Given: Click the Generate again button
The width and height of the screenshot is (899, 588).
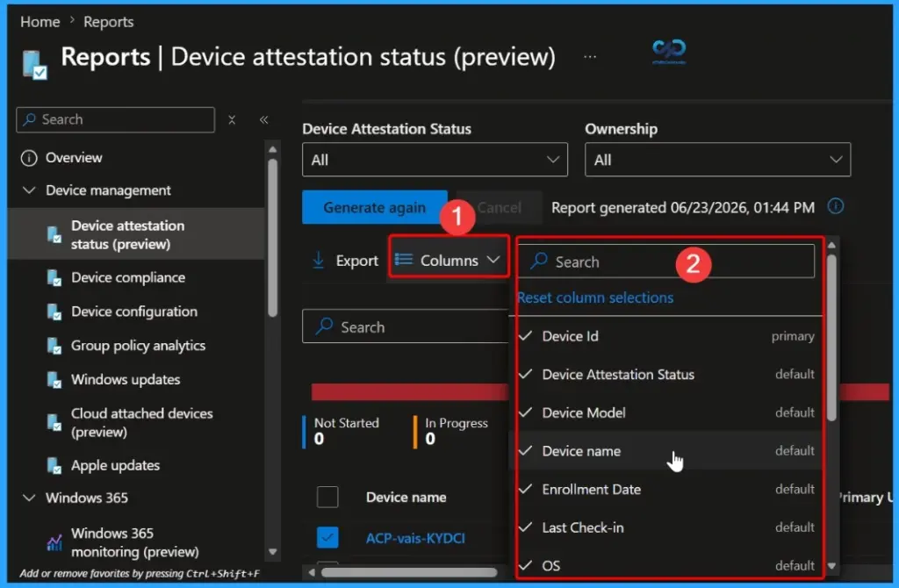Looking at the screenshot, I should coord(374,207).
